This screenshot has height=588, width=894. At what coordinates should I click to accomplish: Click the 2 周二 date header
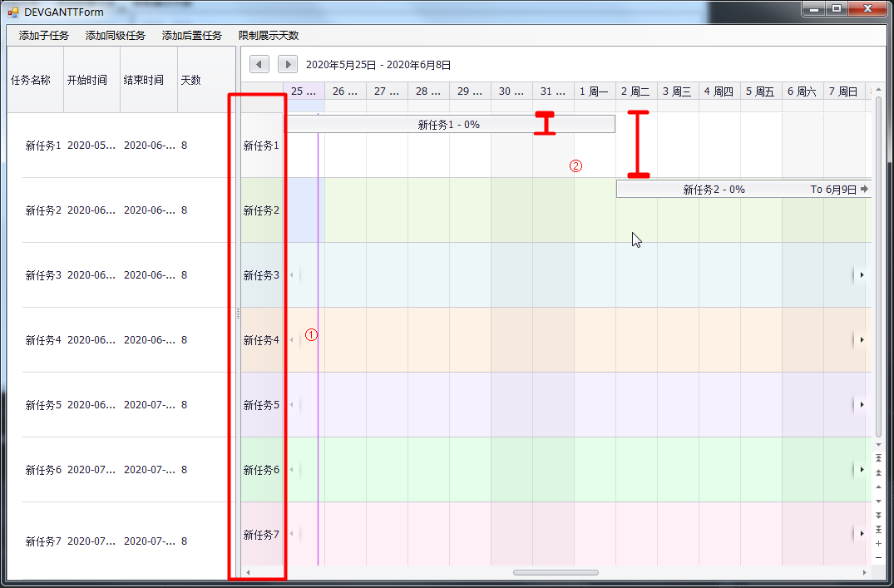click(x=636, y=91)
